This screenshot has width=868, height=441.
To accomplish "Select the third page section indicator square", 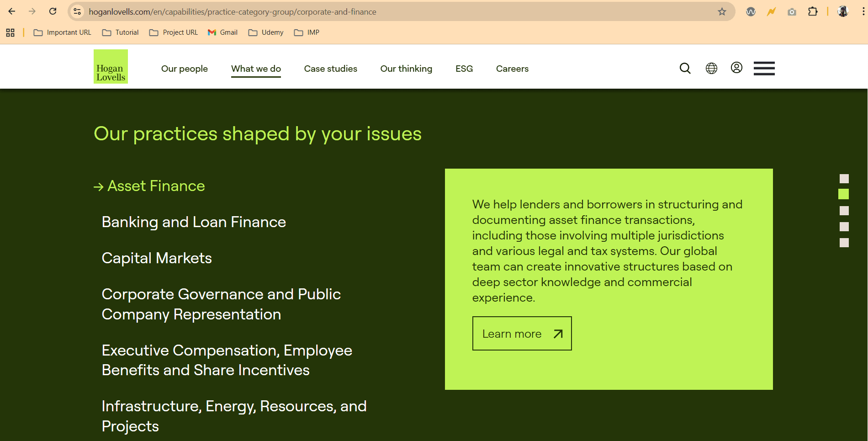I will tap(844, 211).
